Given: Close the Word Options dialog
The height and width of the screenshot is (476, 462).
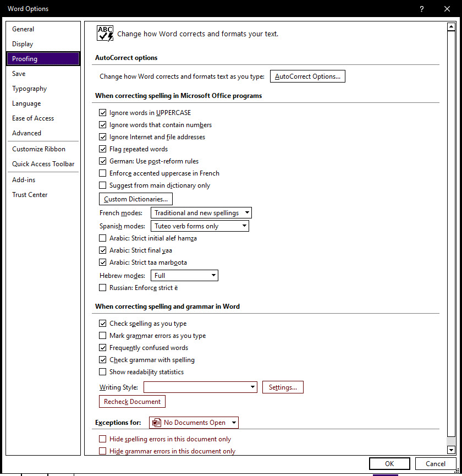Looking at the screenshot, I should pos(447,9).
